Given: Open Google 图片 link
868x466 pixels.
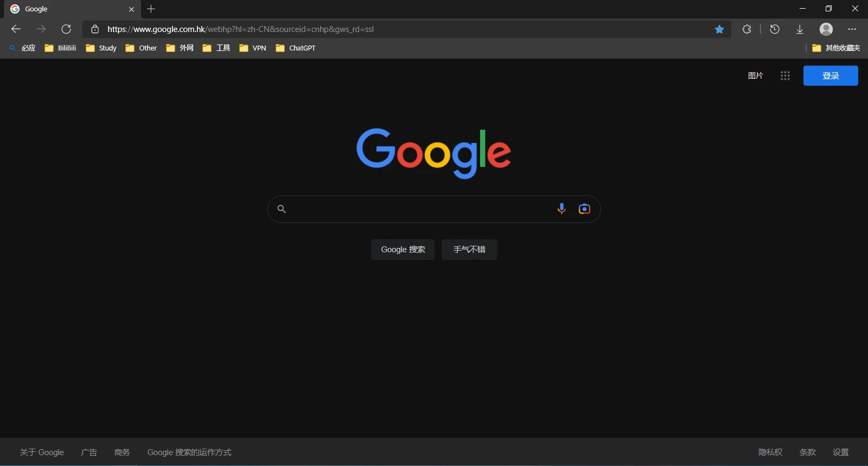Looking at the screenshot, I should tap(755, 76).
